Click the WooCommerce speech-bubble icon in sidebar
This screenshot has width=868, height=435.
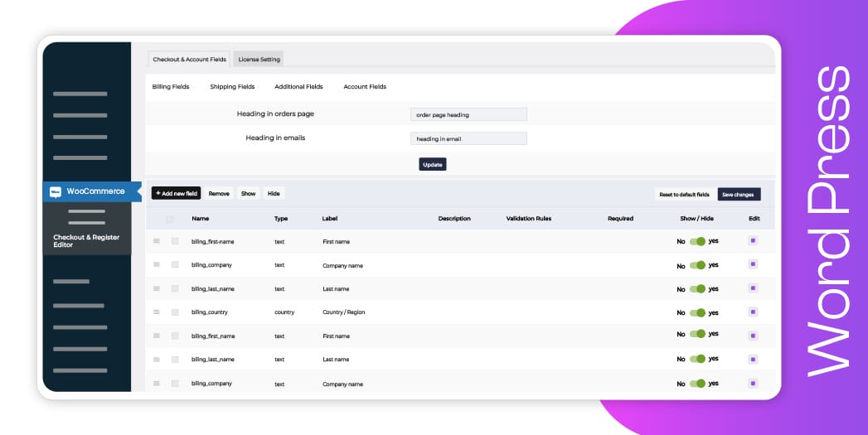(x=56, y=192)
